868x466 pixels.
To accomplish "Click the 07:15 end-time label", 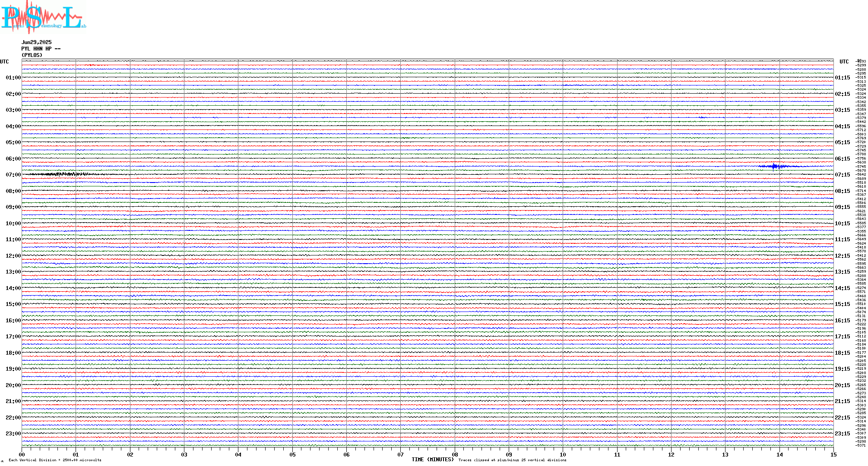I will coord(843,175).
